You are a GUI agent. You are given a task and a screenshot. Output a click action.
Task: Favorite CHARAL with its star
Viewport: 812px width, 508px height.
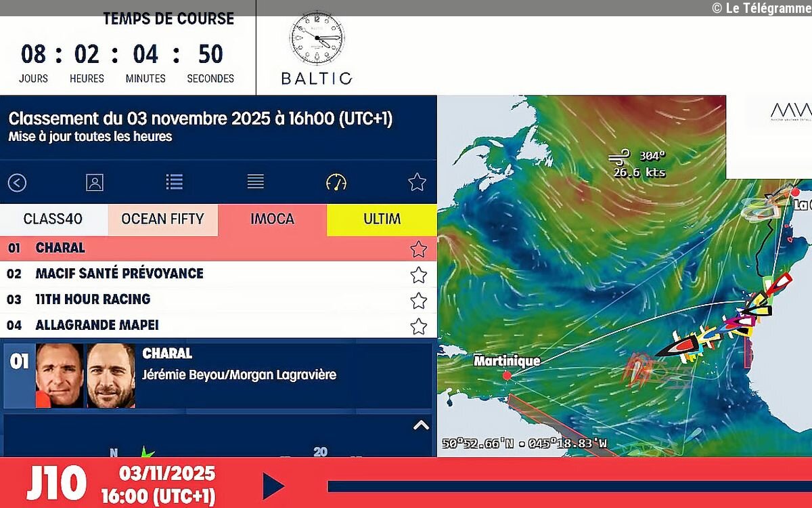tap(418, 249)
